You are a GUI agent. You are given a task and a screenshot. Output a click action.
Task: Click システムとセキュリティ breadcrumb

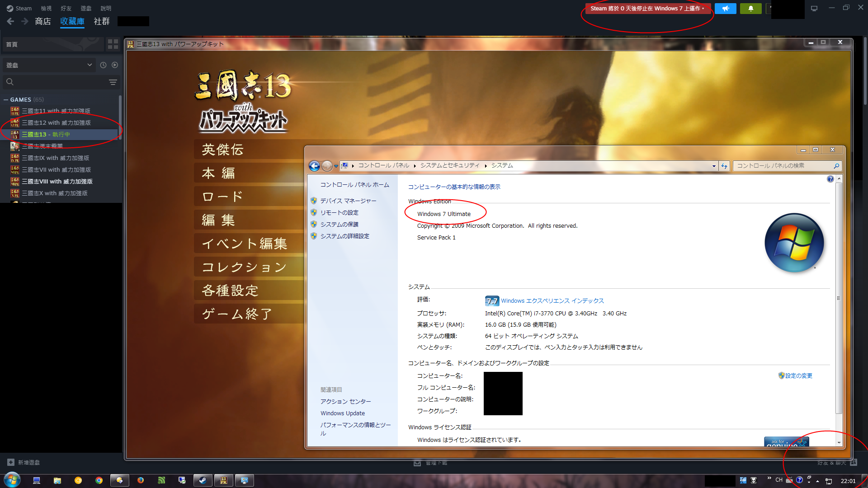pyautogui.click(x=450, y=165)
